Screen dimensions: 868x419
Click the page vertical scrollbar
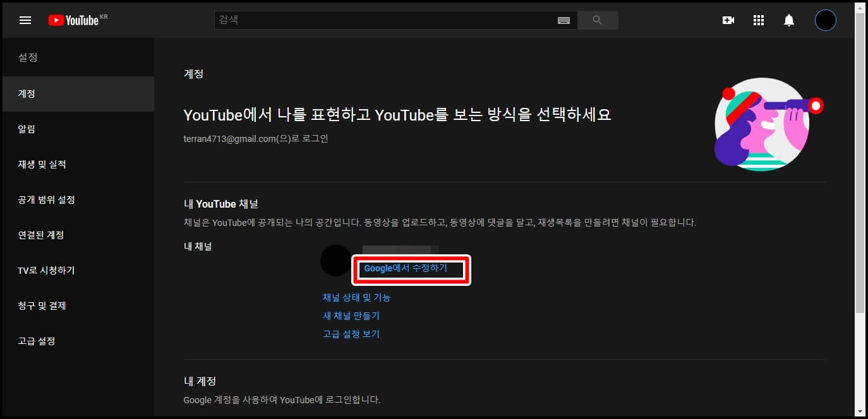click(x=860, y=162)
